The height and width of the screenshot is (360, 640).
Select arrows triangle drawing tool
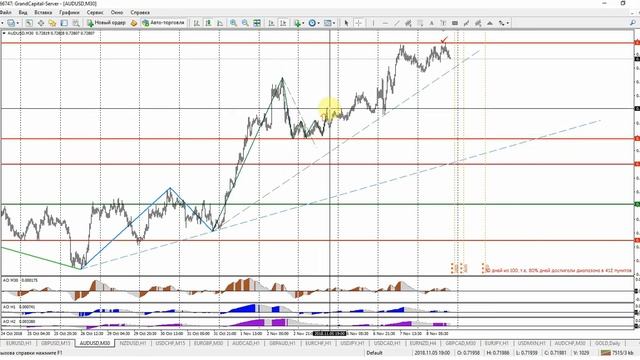490,23
